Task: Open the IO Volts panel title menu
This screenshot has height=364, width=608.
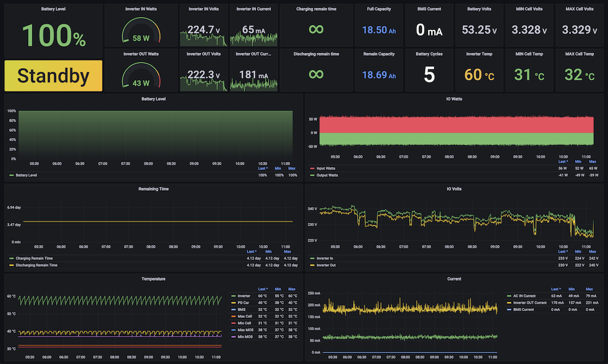Action: coord(454,189)
